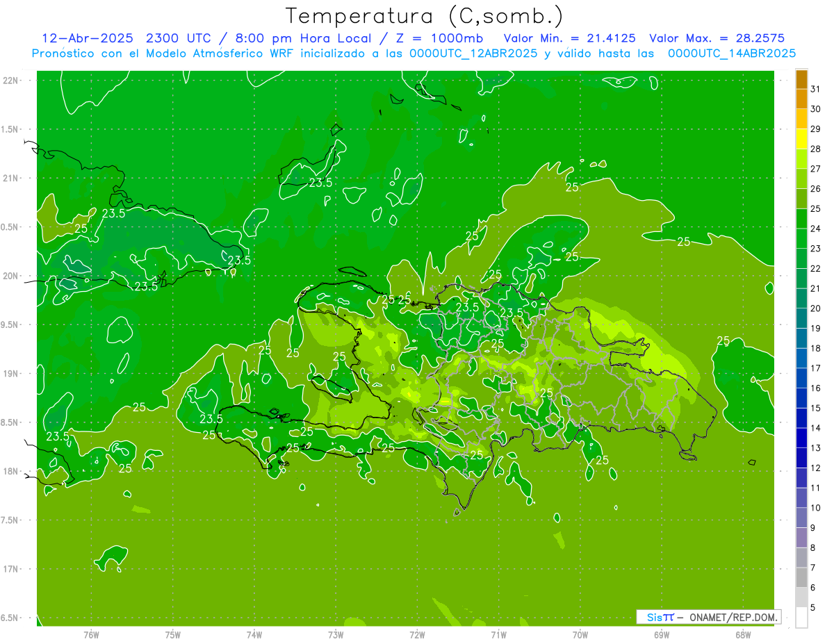This screenshot has height=644, width=834.
Task: Click the '0000UTC_14ABR2025' valid-until time
Action: point(732,53)
